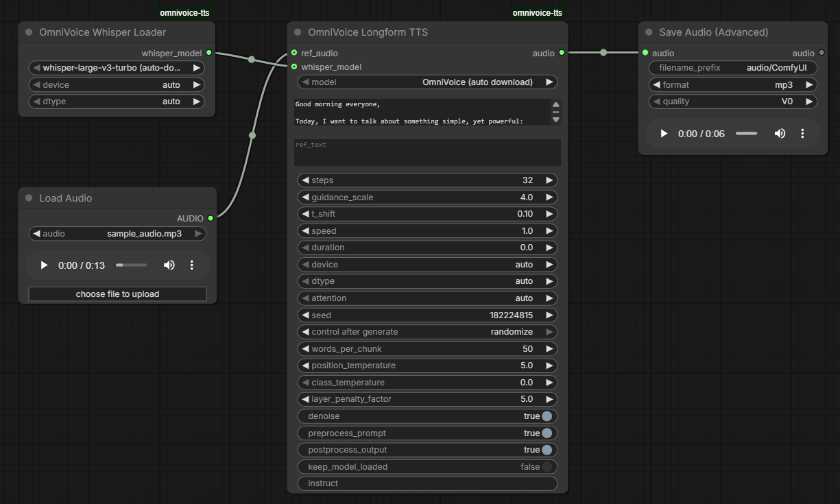This screenshot has height=504, width=840.
Task: Increase speed value with right arrow
Action: pyautogui.click(x=549, y=231)
